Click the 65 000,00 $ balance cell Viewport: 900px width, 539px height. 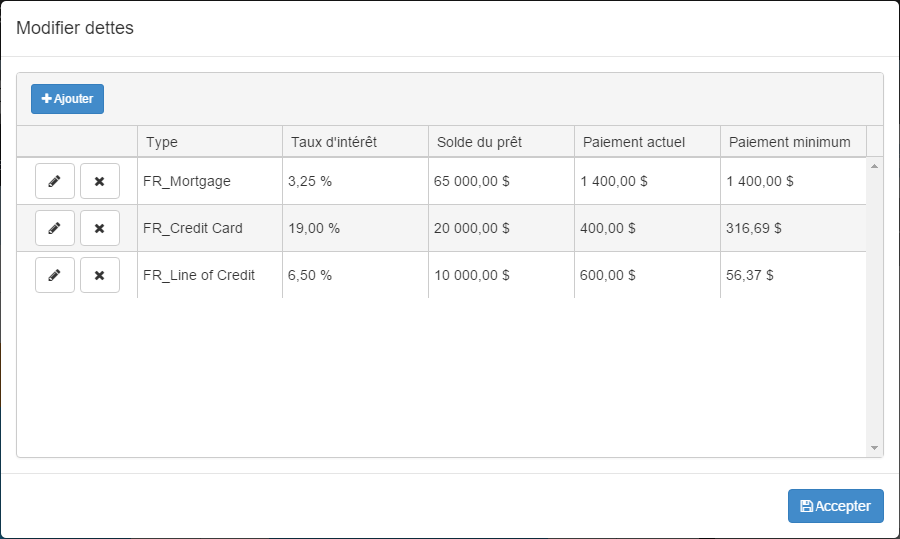[472, 182]
